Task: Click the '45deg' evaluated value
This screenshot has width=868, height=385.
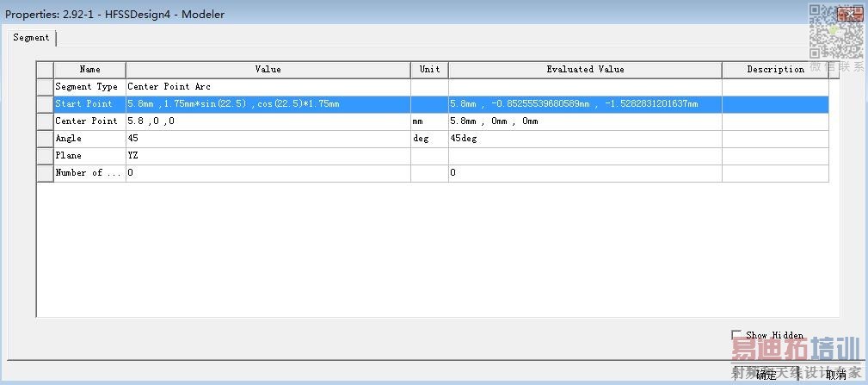Action: coord(585,139)
